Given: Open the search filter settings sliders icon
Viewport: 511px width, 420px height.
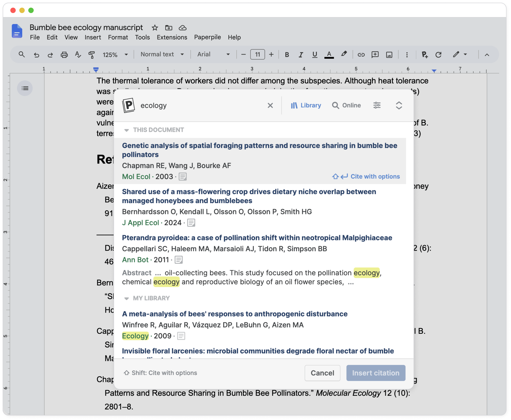Looking at the screenshot, I should click(x=377, y=106).
